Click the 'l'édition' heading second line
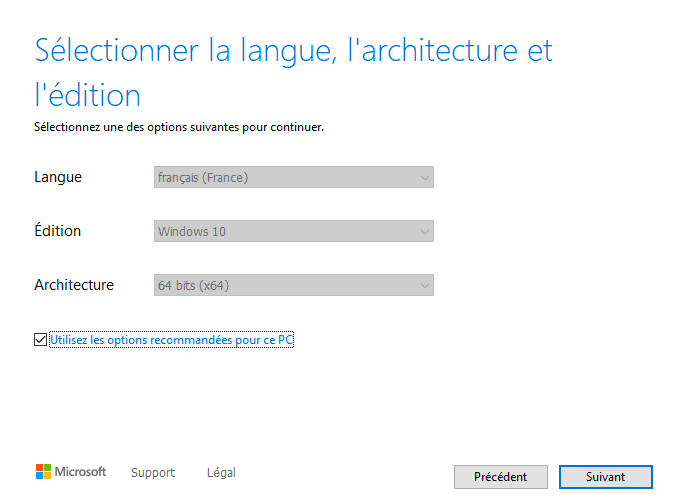 coord(87,95)
